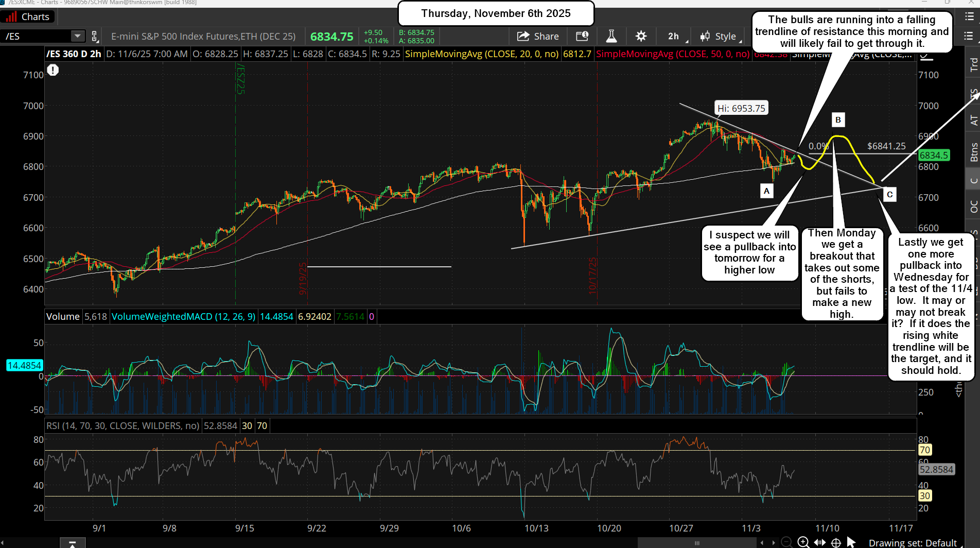Open Drawing set: Default selector
This screenshot has width=980, height=548.
(914, 542)
